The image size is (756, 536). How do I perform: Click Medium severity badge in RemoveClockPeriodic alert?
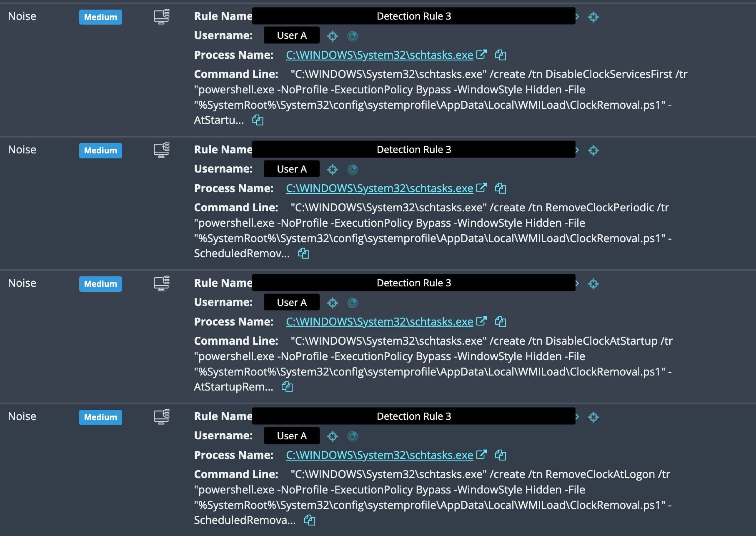100,150
